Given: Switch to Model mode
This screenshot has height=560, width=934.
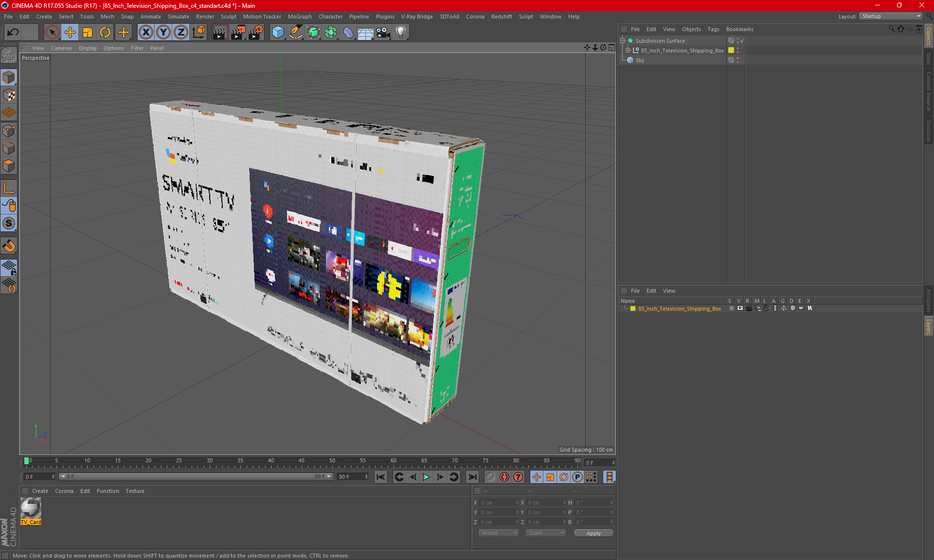Looking at the screenshot, I should click(9, 78).
